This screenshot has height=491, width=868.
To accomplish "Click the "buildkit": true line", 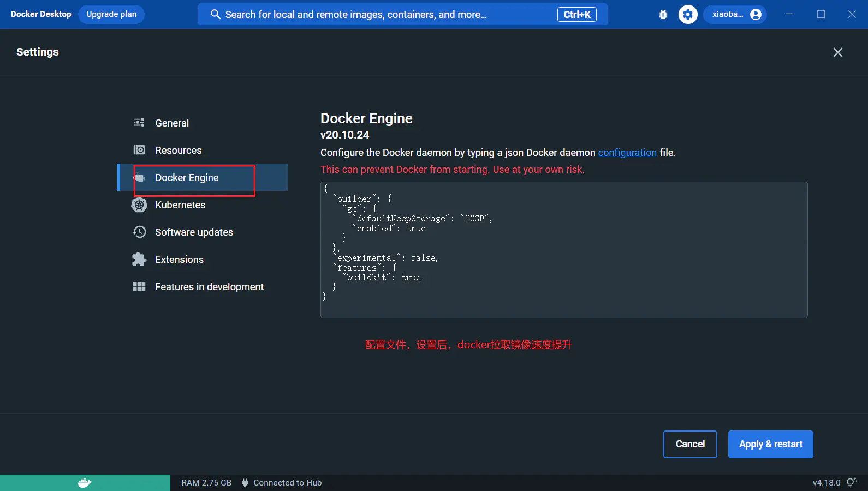I will 382,277.
